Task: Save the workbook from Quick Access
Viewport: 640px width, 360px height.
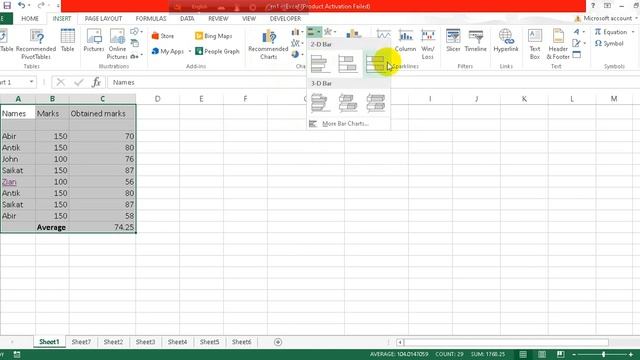Action: 7,6
